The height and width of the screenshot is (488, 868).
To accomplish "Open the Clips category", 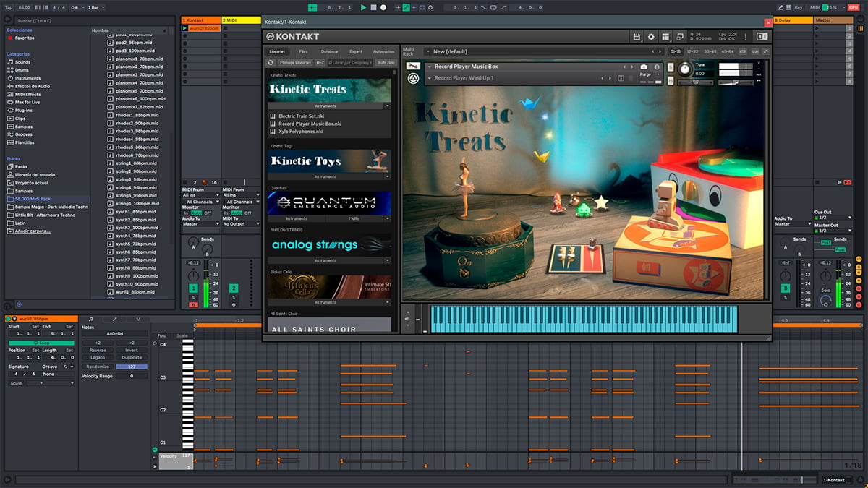I will coord(20,119).
